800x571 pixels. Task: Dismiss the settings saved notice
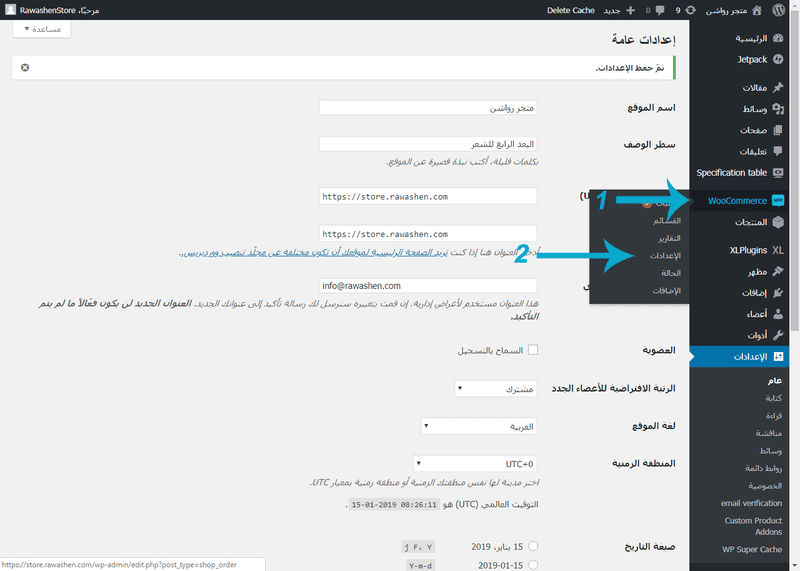(x=25, y=67)
